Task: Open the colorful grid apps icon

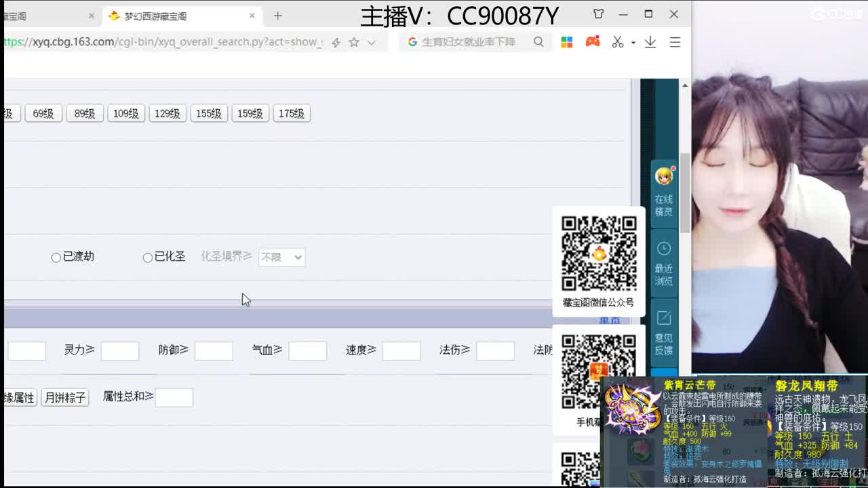Action: (x=567, y=42)
